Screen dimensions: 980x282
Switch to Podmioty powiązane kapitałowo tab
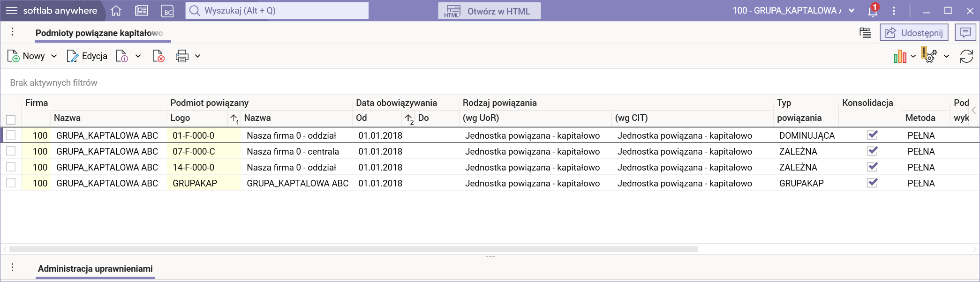(x=99, y=33)
